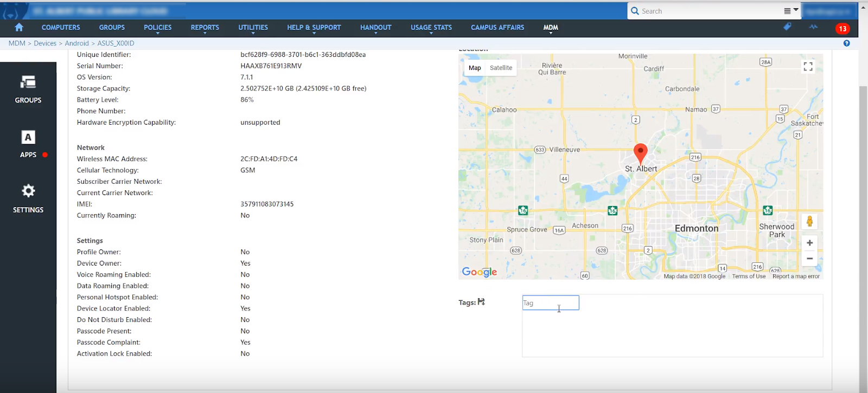Open the Campus Affairs menu item
Viewport: 868px width, 393px height.
pos(497,27)
